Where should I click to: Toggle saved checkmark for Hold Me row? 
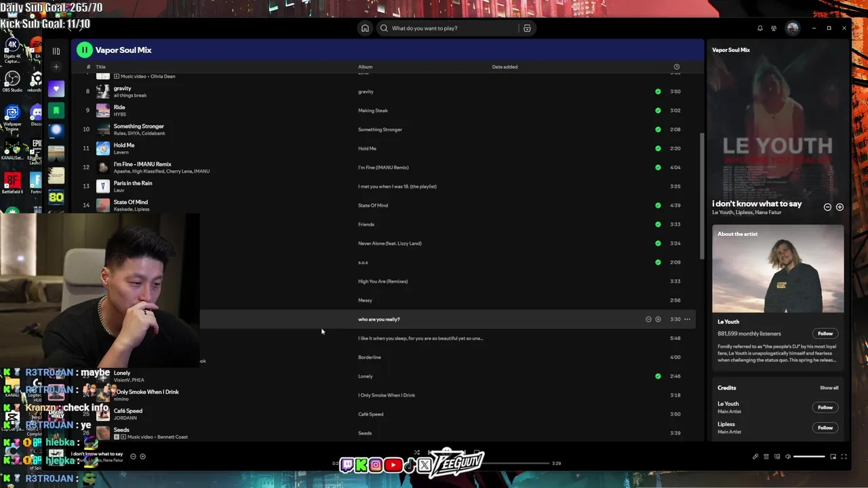coord(658,148)
